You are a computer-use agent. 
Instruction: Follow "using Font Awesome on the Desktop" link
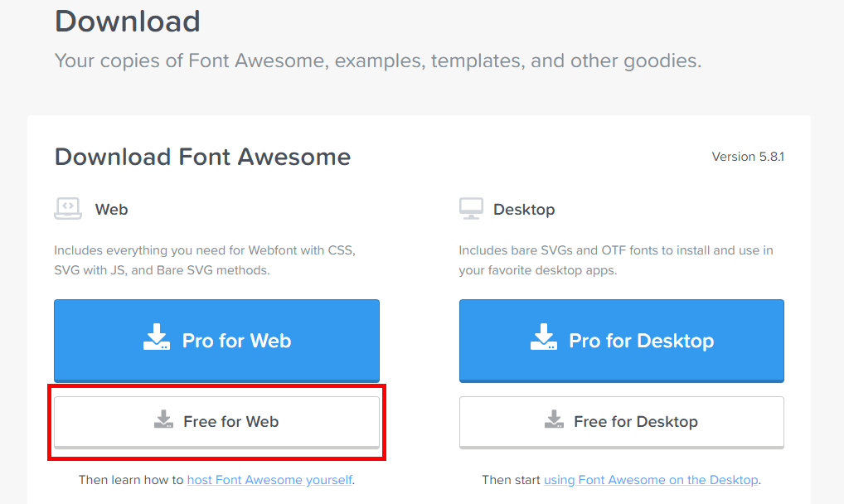(x=651, y=480)
